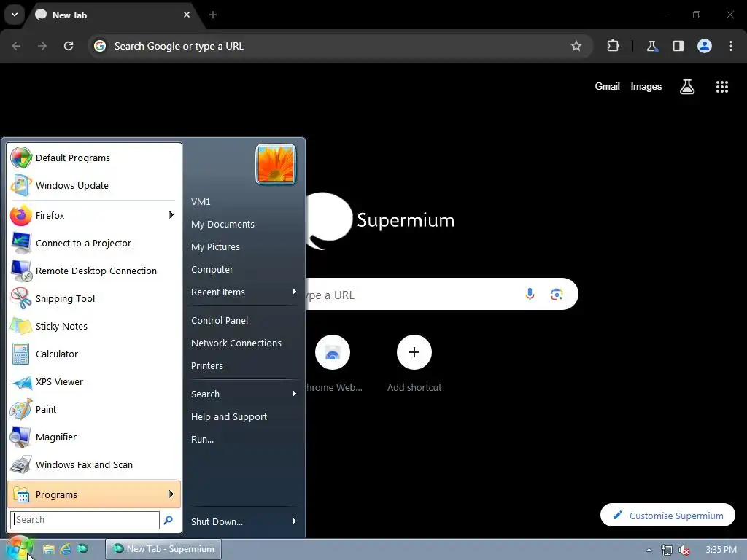Viewport: 747px width, 560px height.
Task: Open Search Labs flask on page
Action: [x=687, y=87]
